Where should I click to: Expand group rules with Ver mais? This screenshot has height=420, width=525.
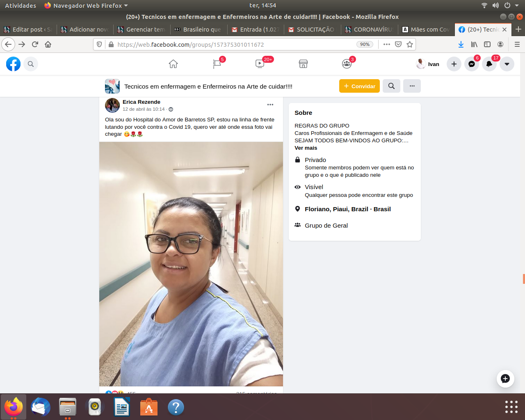click(306, 148)
